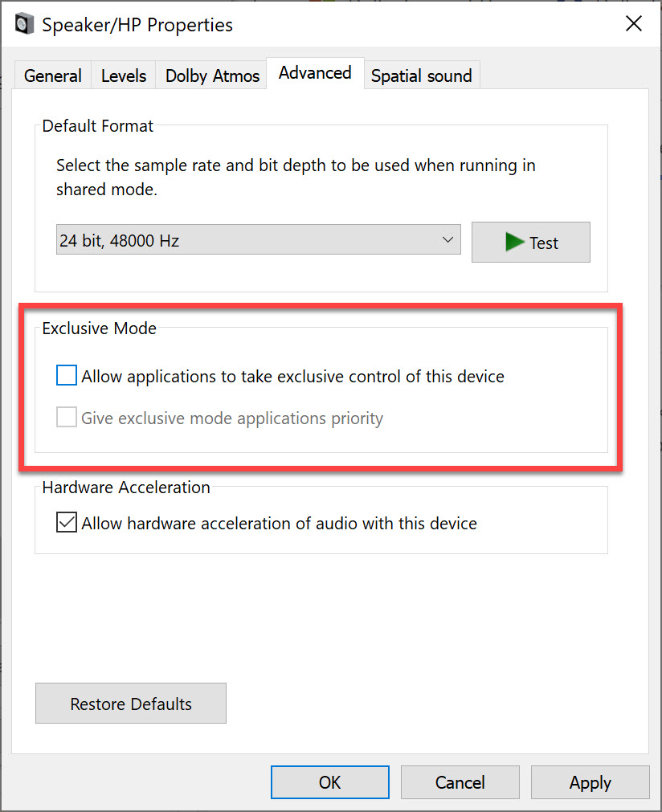Viewport: 662px width, 812px height.
Task: Hit the Apply button
Action: tap(590, 782)
